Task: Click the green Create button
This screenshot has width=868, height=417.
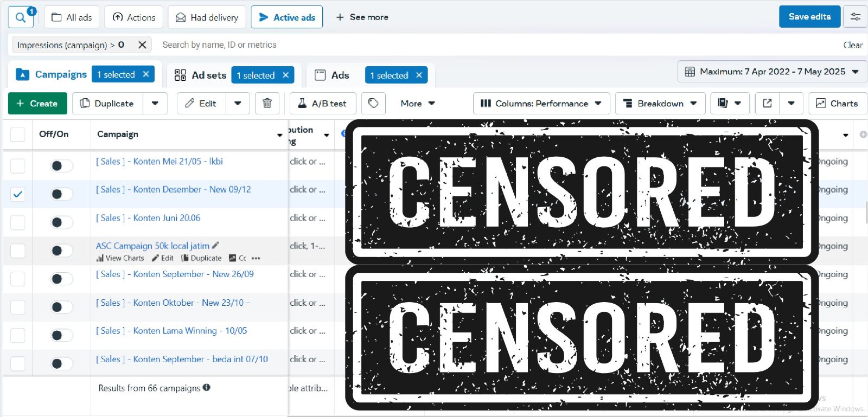Action: tap(37, 103)
